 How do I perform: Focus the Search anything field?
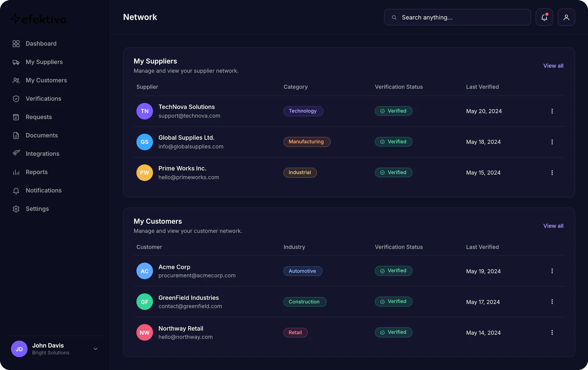[458, 17]
